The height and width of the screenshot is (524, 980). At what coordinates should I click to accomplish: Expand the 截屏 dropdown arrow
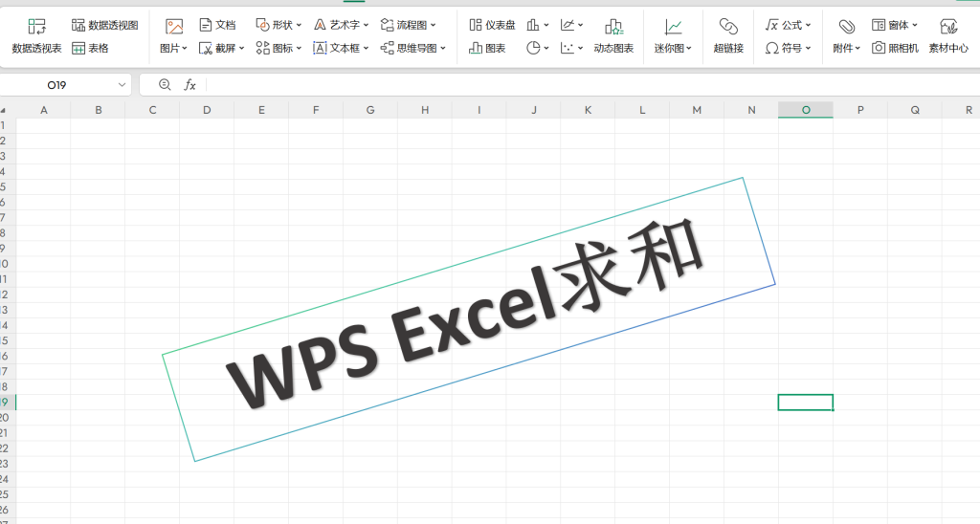[x=241, y=48]
